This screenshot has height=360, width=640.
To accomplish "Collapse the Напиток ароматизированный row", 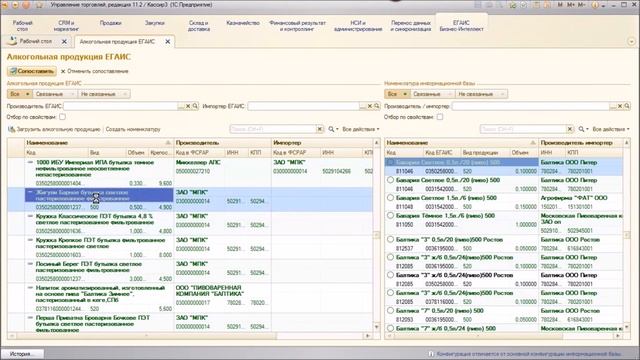I will tap(30, 288).
